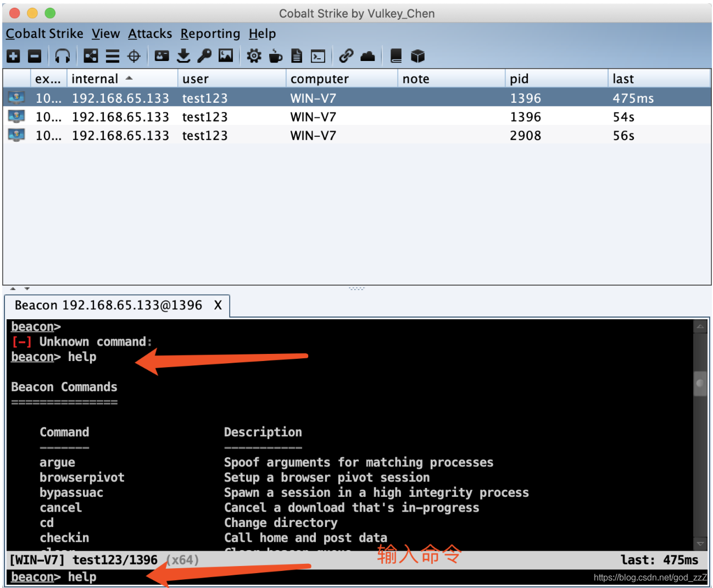Click the beacon command input field
This screenshot has width=713, height=588.
[357, 577]
